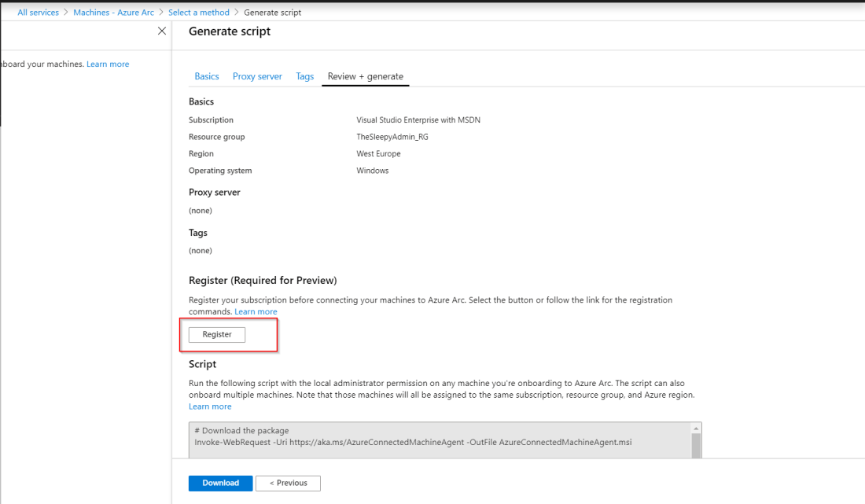Click the '# Download the package' comment line
The width and height of the screenshot is (865, 504).
coord(242,431)
